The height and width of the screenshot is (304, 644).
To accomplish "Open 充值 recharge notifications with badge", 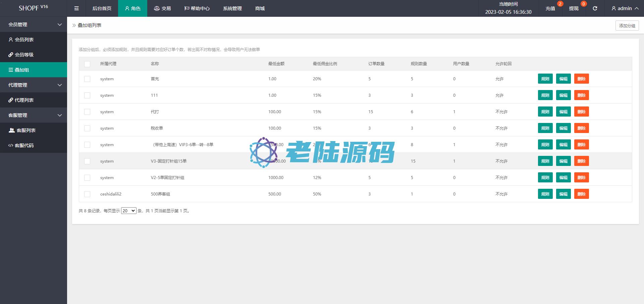I will [x=550, y=8].
